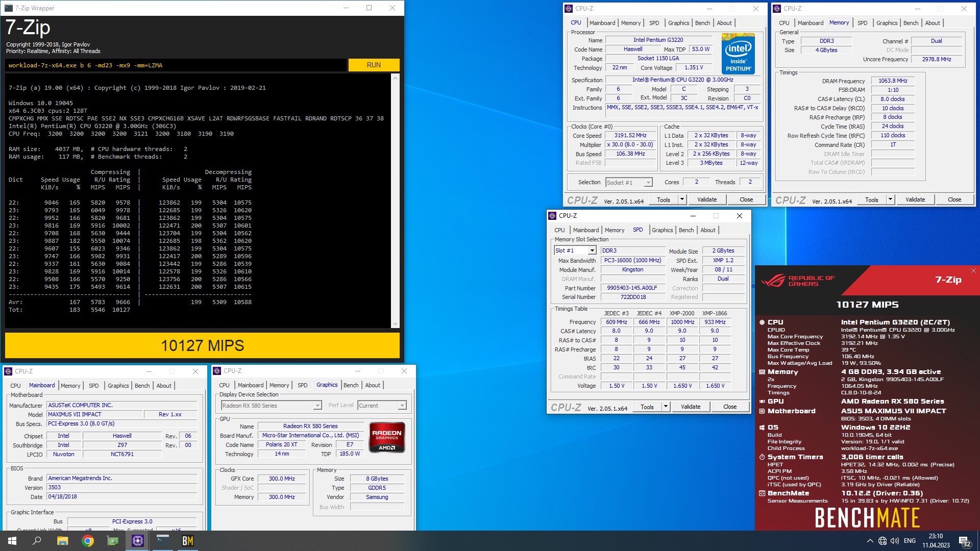Click Validate in CPU-Z CPU window
The width and height of the screenshot is (980, 551).
[x=707, y=199]
